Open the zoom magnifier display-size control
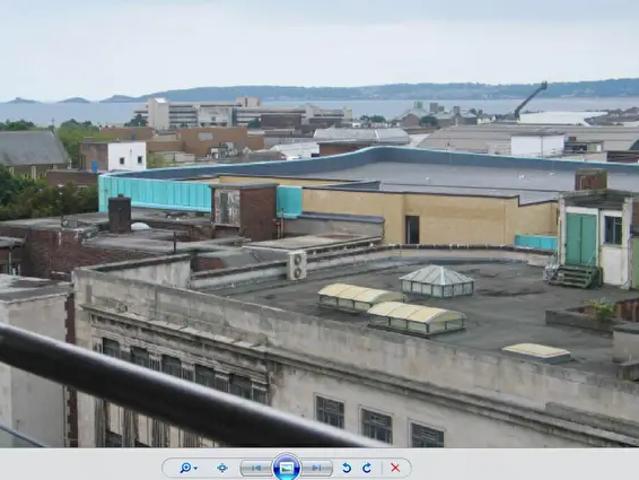 189,468
